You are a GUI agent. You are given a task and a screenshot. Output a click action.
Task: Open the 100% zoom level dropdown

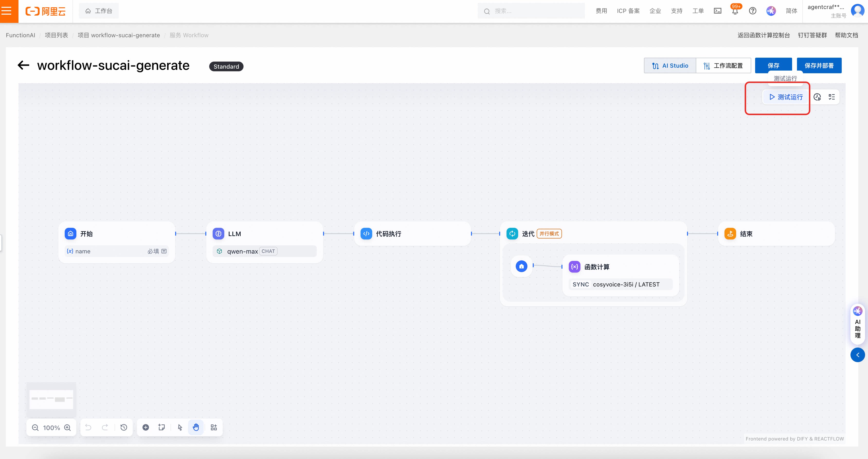pyautogui.click(x=51, y=428)
